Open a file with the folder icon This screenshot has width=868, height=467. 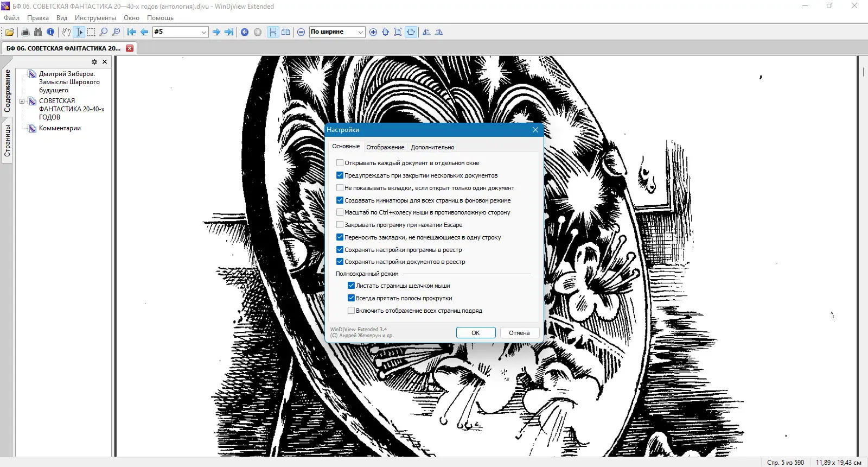coord(10,32)
